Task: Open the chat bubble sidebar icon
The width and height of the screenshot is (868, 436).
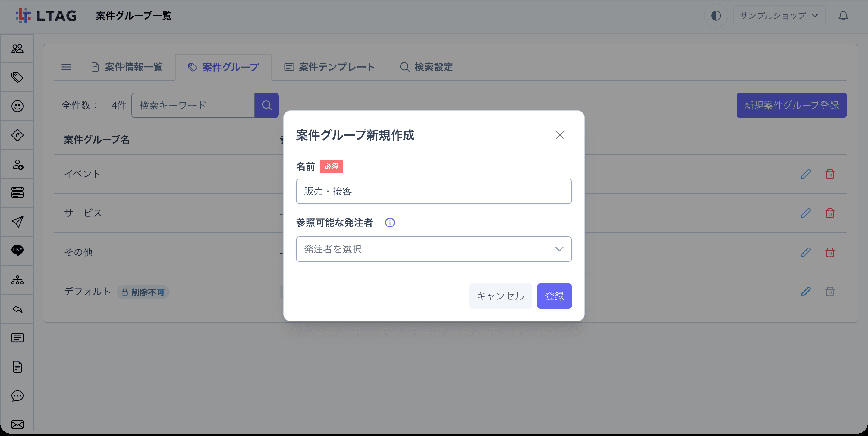Action: [17, 396]
